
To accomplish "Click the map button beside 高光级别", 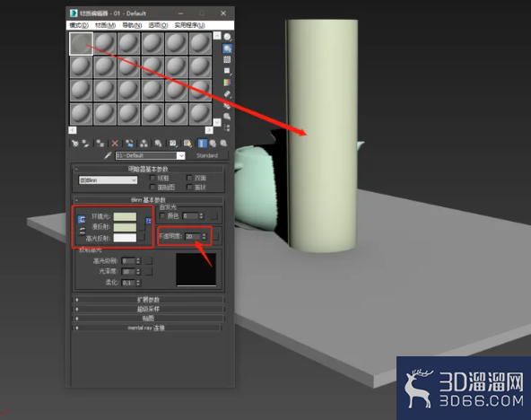I will [x=149, y=261].
